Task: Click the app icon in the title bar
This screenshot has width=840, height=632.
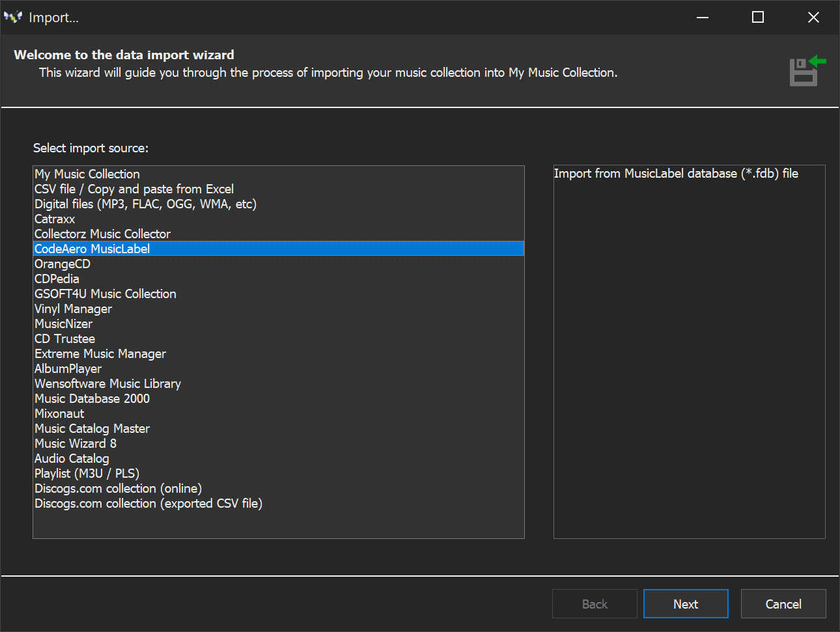Action: pos(13,18)
